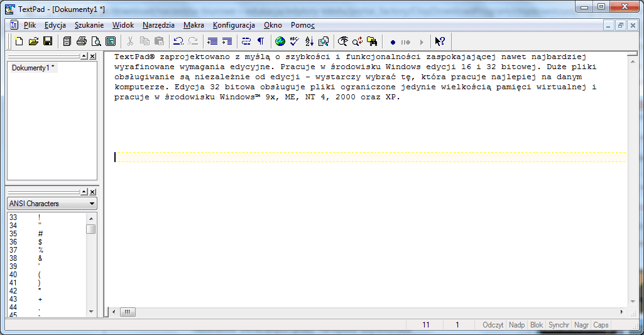This screenshot has height=335, width=644.
Task: Copy selection with copy icon
Action: coord(145,41)
